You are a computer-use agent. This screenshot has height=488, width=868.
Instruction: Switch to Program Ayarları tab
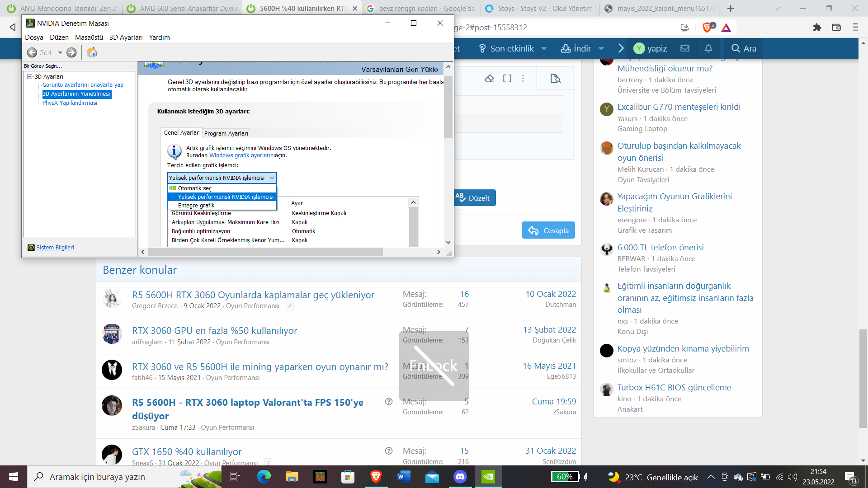(x=226, y=133)
